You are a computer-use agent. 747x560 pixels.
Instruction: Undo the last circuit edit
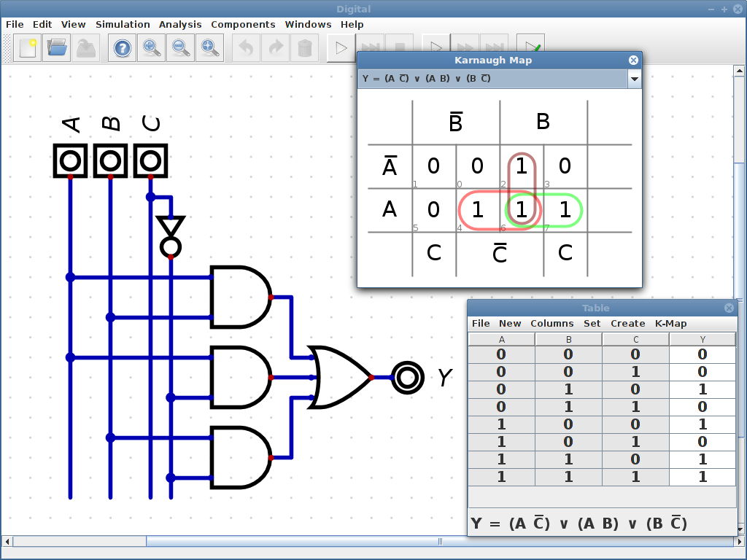coord(246,47)
